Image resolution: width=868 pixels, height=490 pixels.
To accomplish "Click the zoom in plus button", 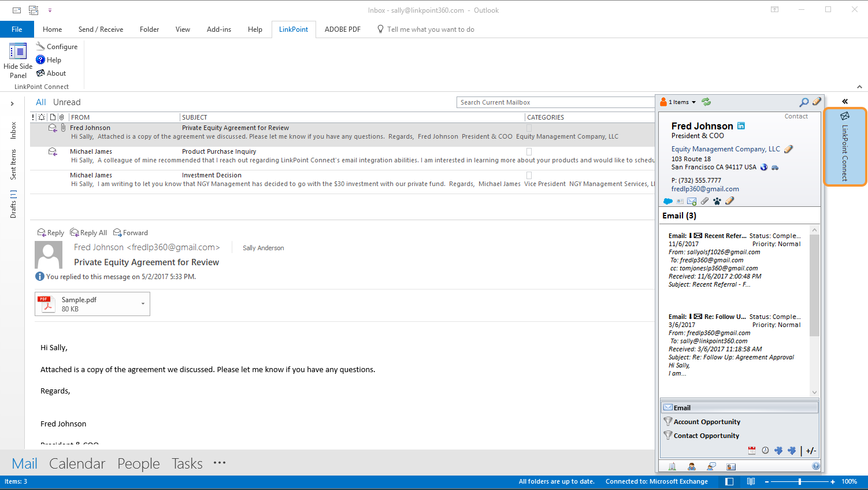I will click(833, 481).
